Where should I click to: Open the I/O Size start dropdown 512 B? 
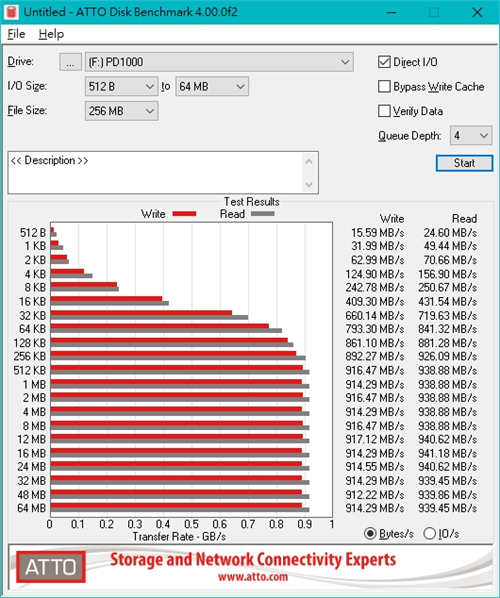point(121,87)
